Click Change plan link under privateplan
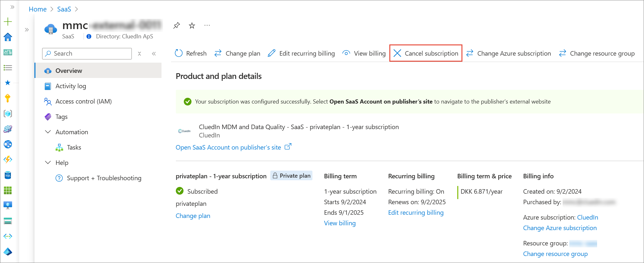 click(x=193, y=216)
